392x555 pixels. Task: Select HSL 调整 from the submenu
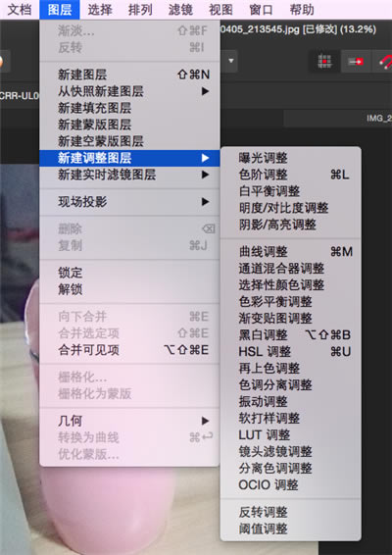click(x=290, y=352)
